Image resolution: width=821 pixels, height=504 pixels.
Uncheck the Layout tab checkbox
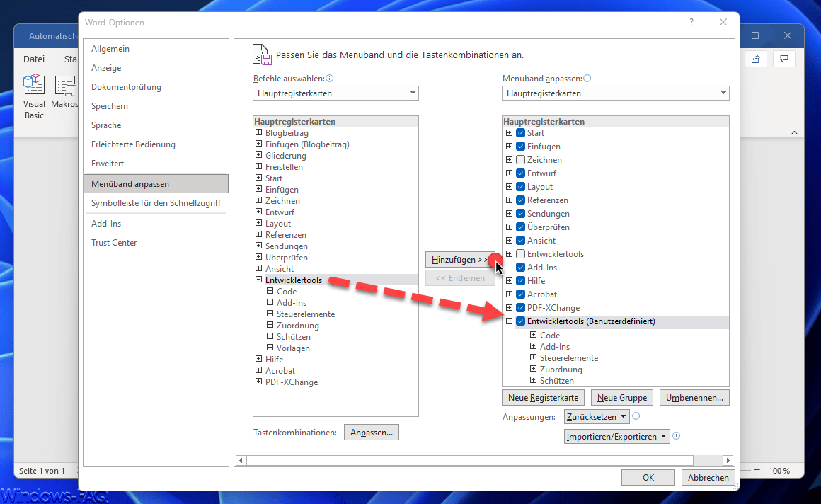coord(520,187)
